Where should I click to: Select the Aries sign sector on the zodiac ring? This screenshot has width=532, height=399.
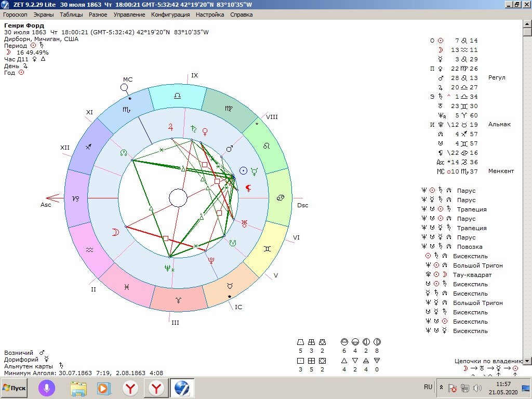[x=179, y=300]
